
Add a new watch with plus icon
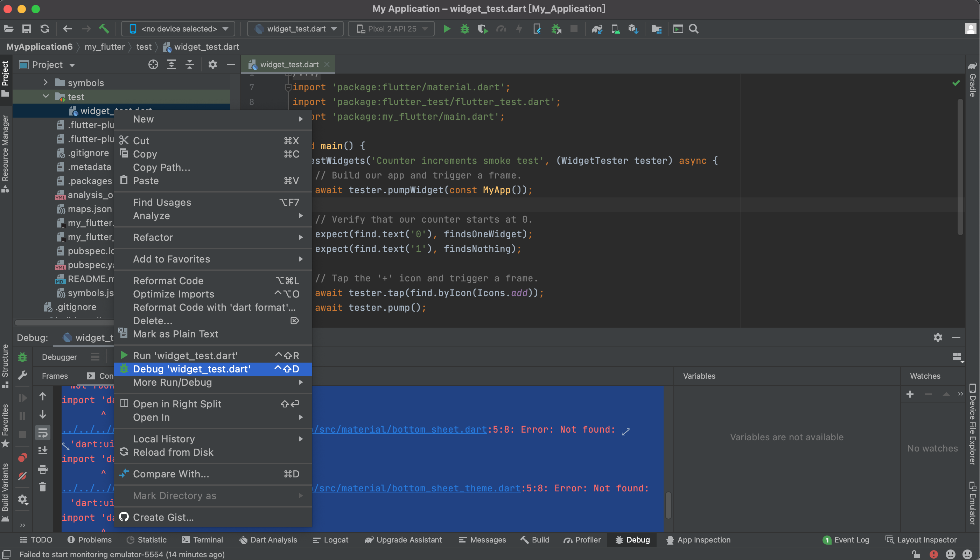(910, 394)
